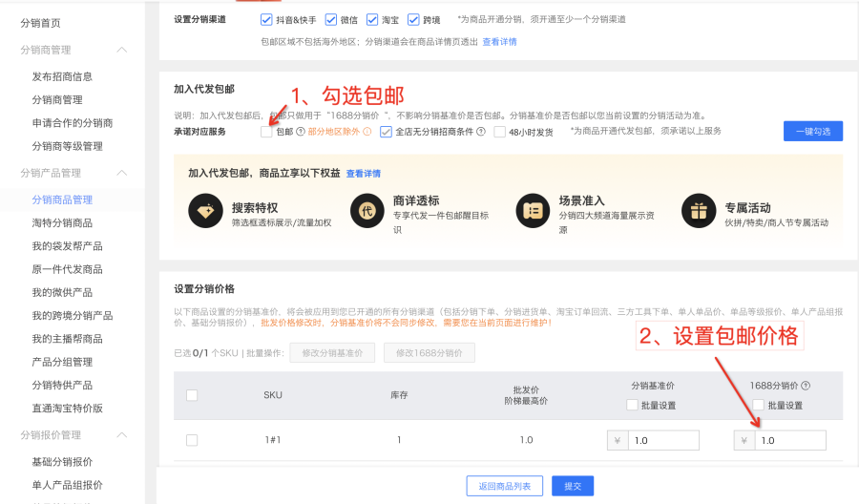Click the blue 提交 button

click(573, 486)
